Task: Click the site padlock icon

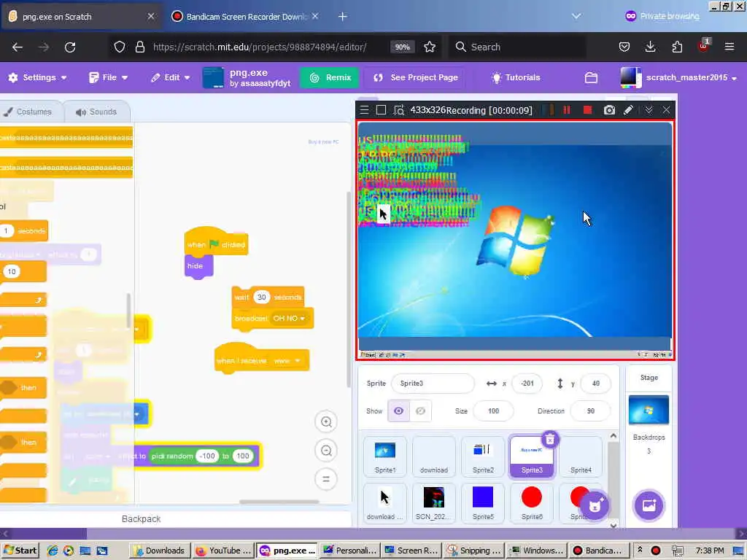Action: click(x=139, y=47)
